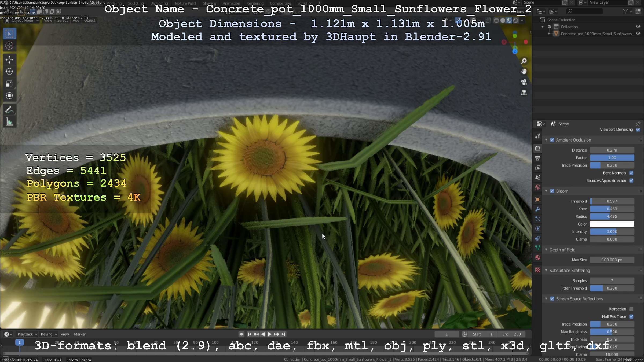Toggle the camera view icon
Viewport: 644px width, 362px height.
pos(524,82)
